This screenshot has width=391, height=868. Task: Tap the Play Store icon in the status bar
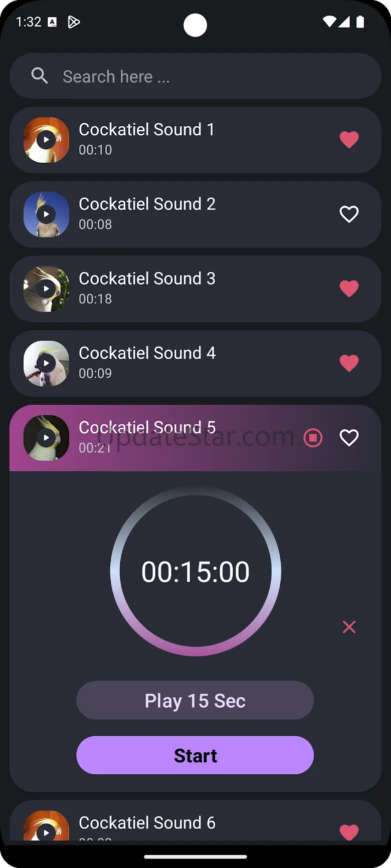click(x=74, y=22)
